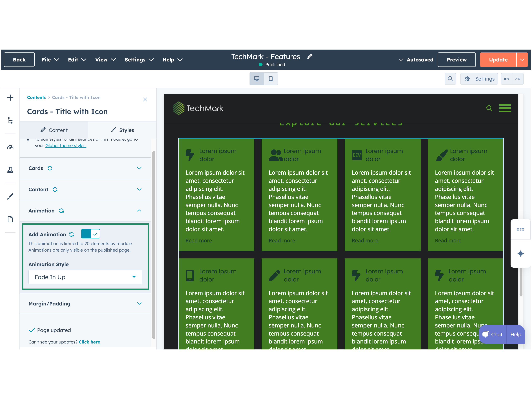Click the sparkle AI assistant icon
This screenshot has height=399, width=532.
(x=520, y=253)
